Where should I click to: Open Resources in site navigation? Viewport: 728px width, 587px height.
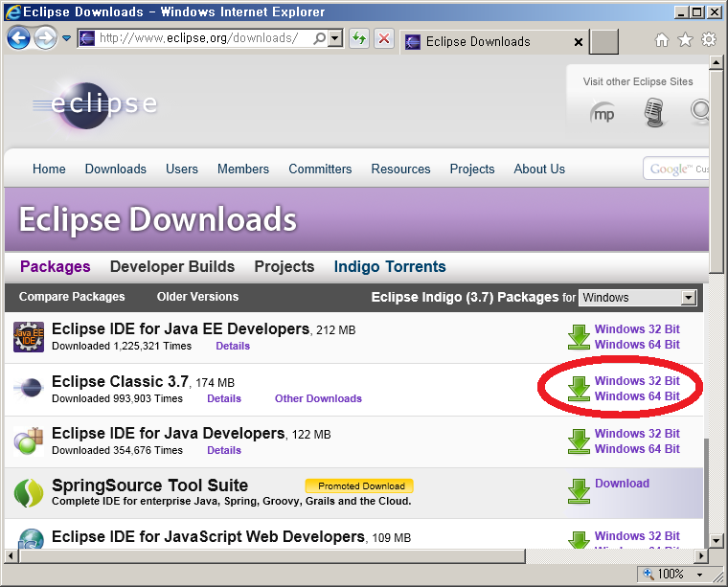[400, 169]
